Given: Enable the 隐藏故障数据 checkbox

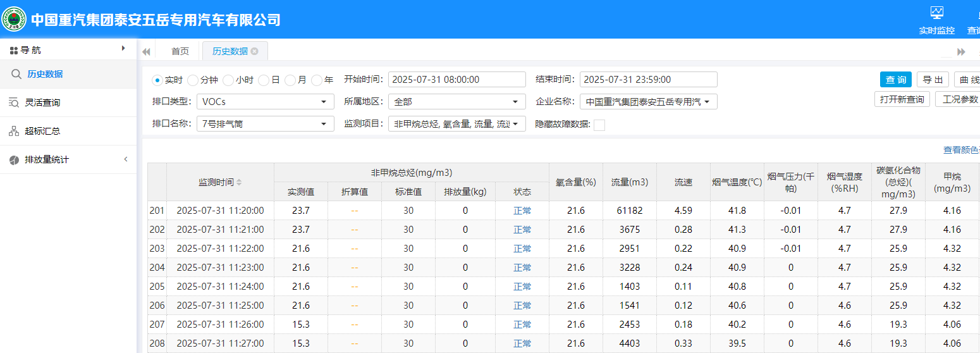Looking at the screenshot, I should [599, 125].
